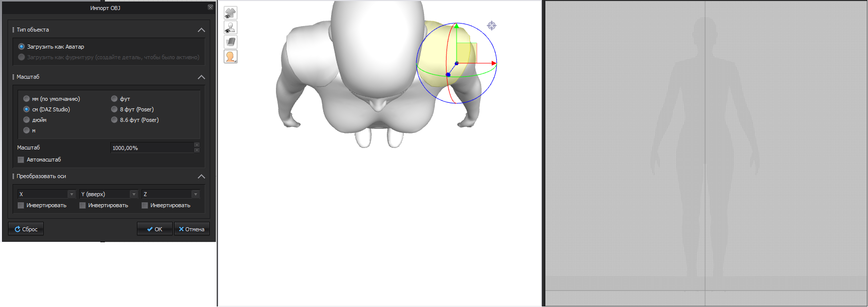Open the Z axis dropdown
Viewport: 868px width, 307px height.
pos(171,194)
